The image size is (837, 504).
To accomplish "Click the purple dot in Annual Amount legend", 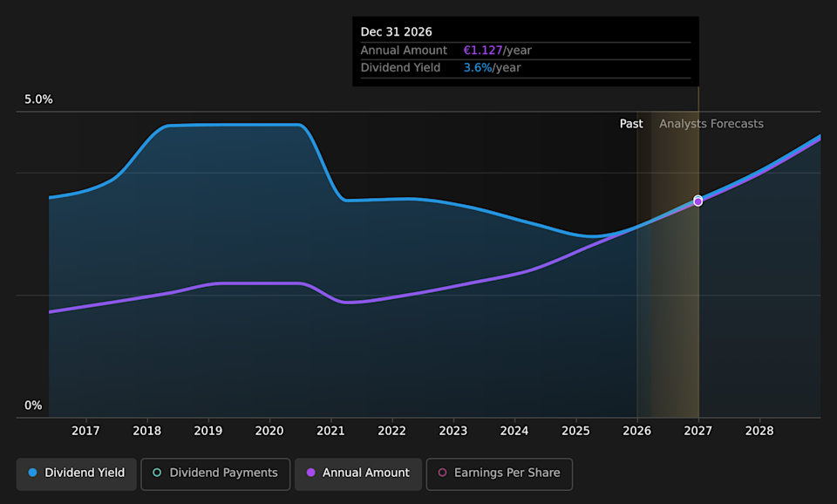I will pos(310,473).
